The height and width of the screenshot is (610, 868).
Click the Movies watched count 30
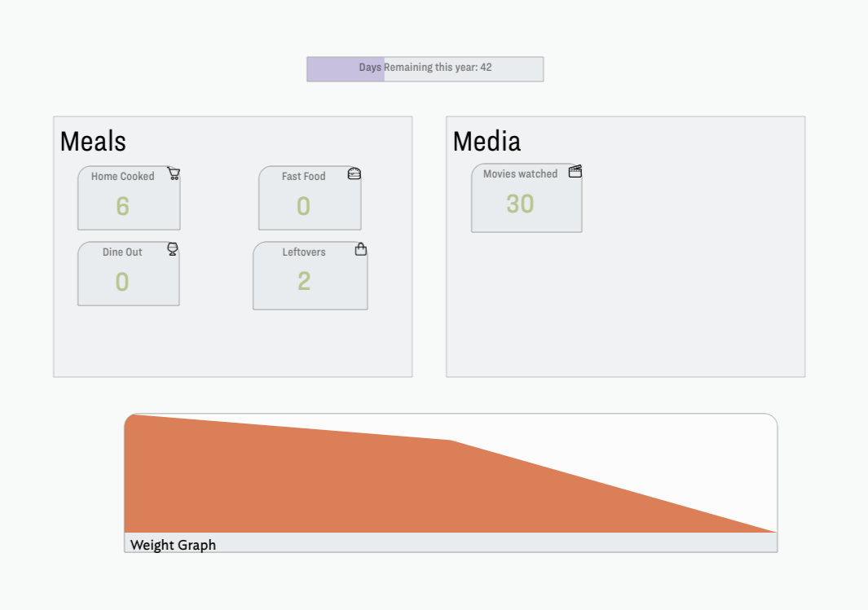tap(520, 204)
